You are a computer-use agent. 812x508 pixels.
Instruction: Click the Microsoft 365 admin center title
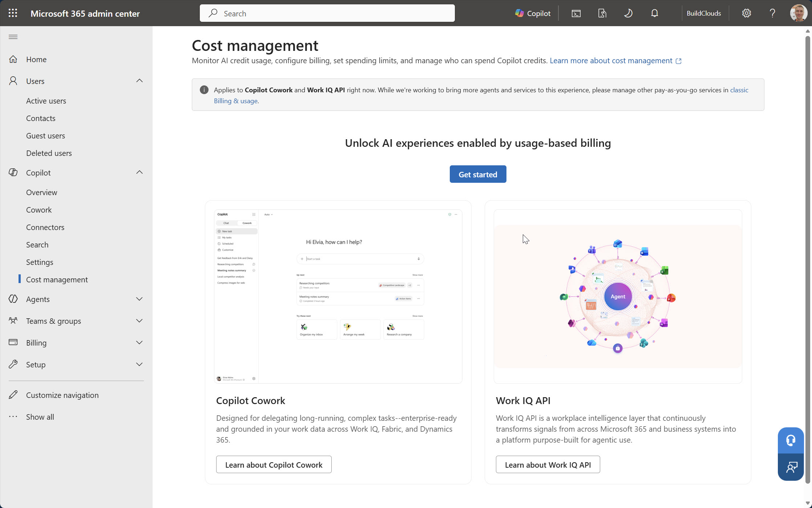point(85,13)
